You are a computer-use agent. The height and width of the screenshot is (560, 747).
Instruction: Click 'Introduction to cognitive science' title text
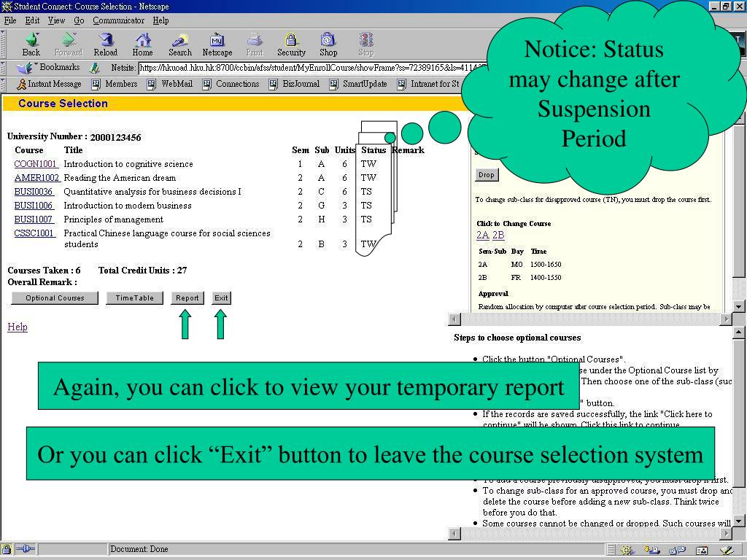[128, 164]
